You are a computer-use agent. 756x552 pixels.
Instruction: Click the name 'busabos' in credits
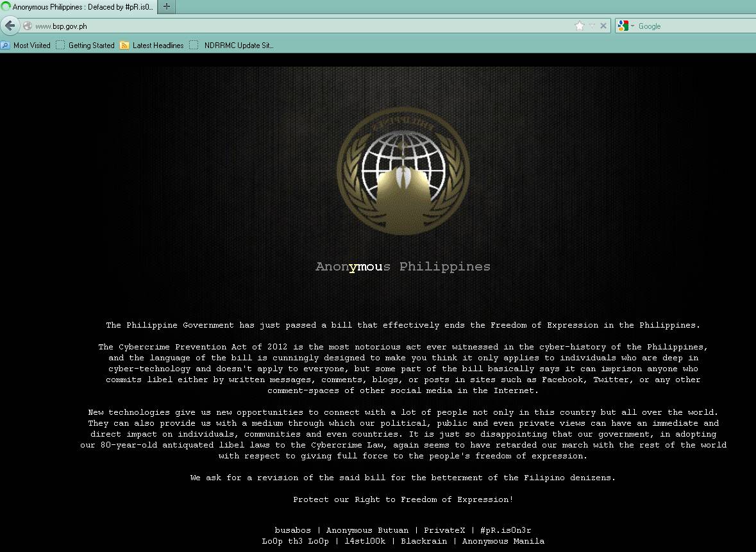click(292, 530)
